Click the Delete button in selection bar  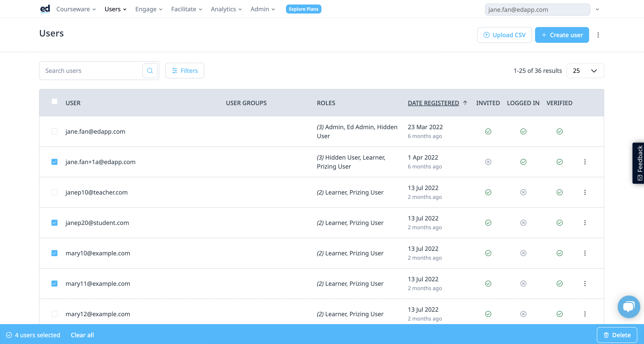click(x=617, y=335)
